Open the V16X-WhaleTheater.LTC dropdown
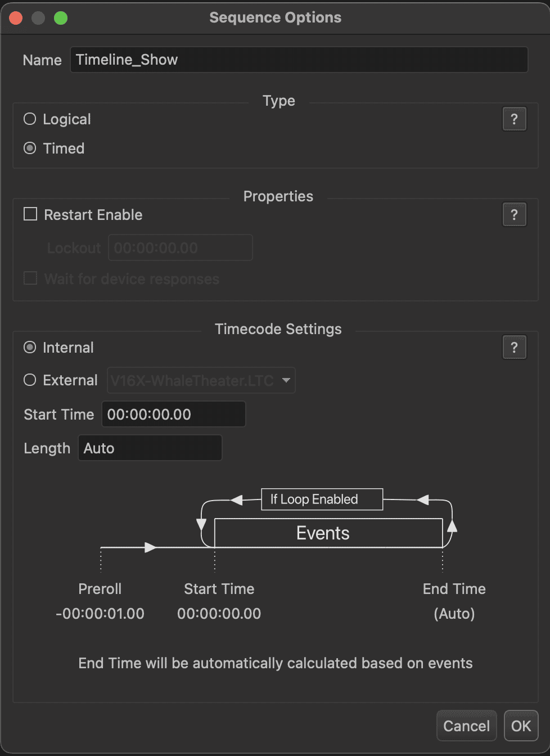 click(201, 381)
